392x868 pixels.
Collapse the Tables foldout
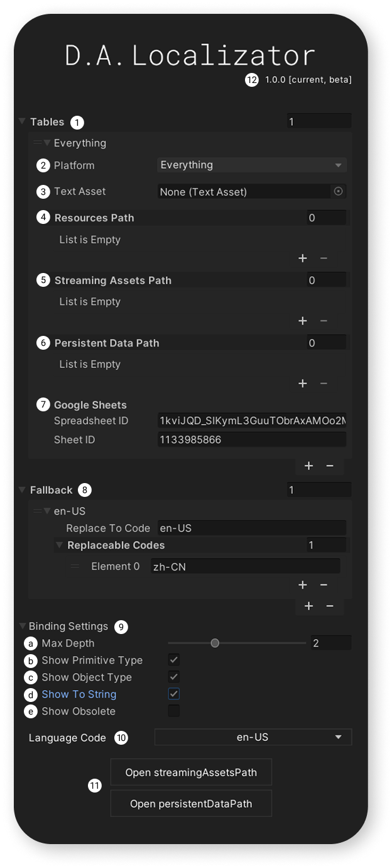pyautogui.click(x=23, y=121)
